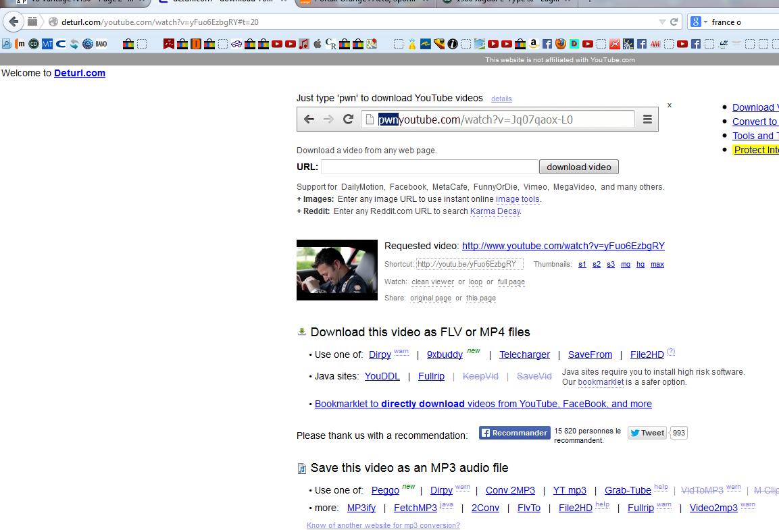Convert with the Peggo MP3 link

click(385, 490)
